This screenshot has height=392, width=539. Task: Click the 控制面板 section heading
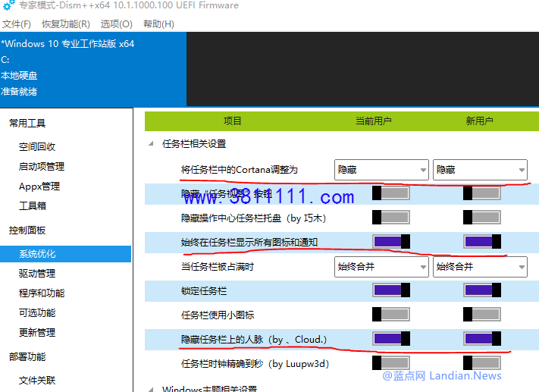coord(27,230)
